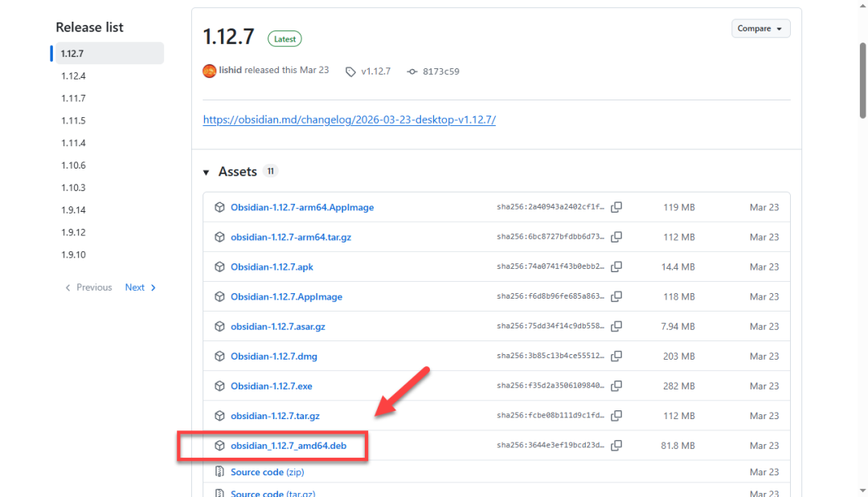Viewport: 868px width, 497px height.
Task: Click package icon beside Obsidian-1.12.7-arm64.AppImage
Action: point(219,207)
